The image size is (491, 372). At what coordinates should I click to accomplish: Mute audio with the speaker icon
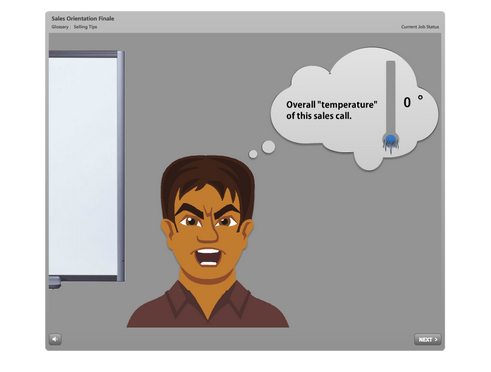point(55,339)
